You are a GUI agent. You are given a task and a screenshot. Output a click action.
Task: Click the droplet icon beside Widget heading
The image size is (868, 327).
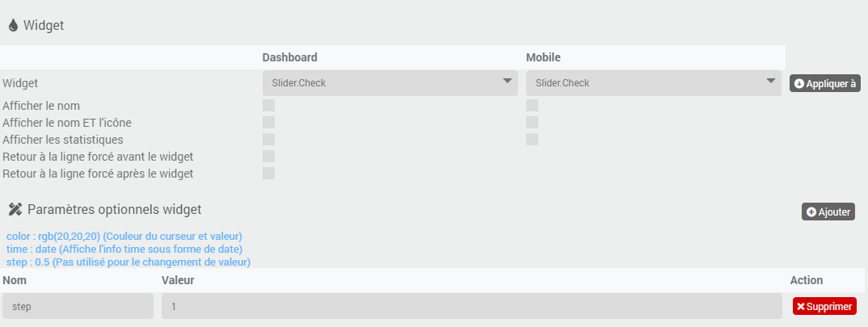click(x=13, y=25)
